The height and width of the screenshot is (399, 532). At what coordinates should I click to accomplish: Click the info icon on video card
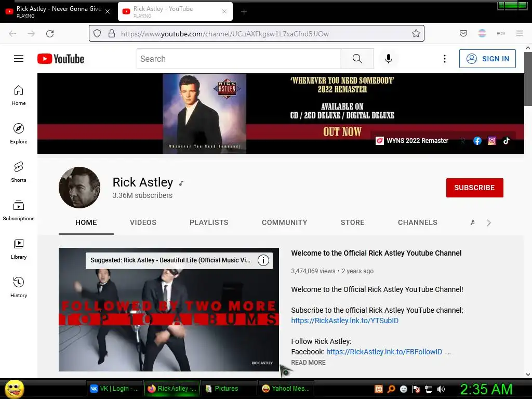coord(263,260)
